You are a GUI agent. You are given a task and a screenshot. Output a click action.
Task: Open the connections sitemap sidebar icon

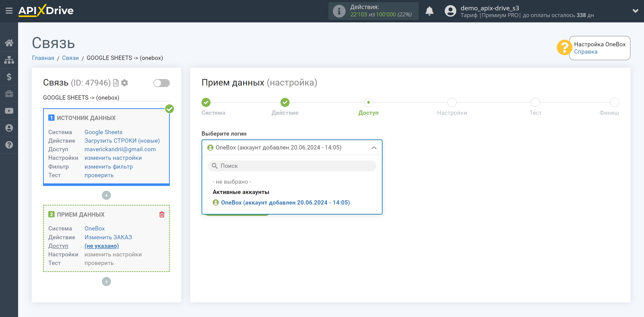[x=9, y=60]
